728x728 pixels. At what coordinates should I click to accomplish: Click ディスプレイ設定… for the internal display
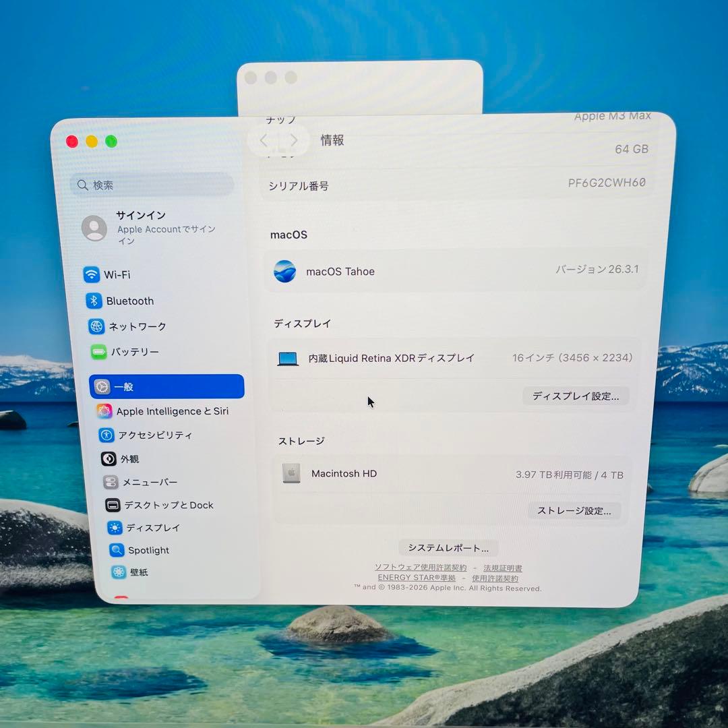(x=576, y=396)
